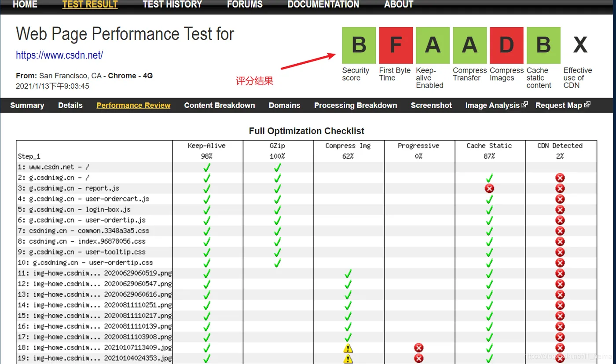Click GZip checkmark for user-ordertip.css

pyautogui.click(x=278, y=263)
